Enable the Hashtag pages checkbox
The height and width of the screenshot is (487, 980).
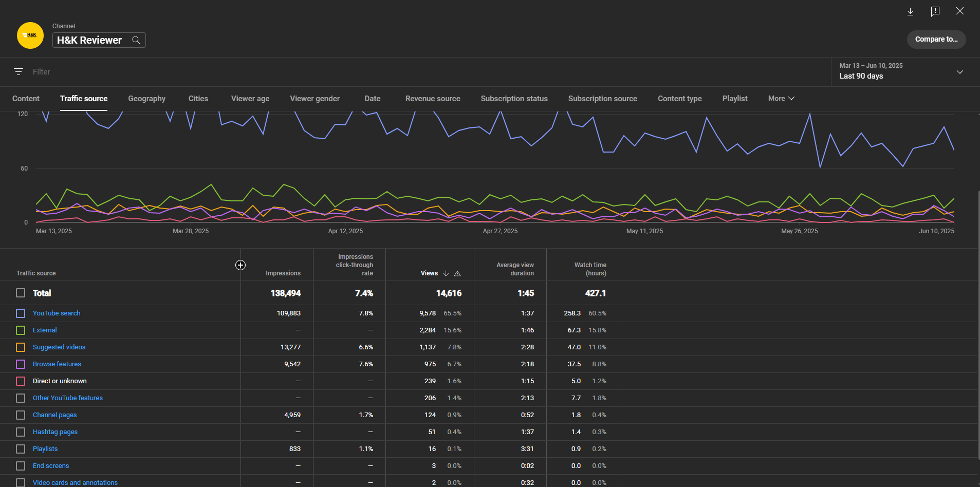[x=21, y=432]
